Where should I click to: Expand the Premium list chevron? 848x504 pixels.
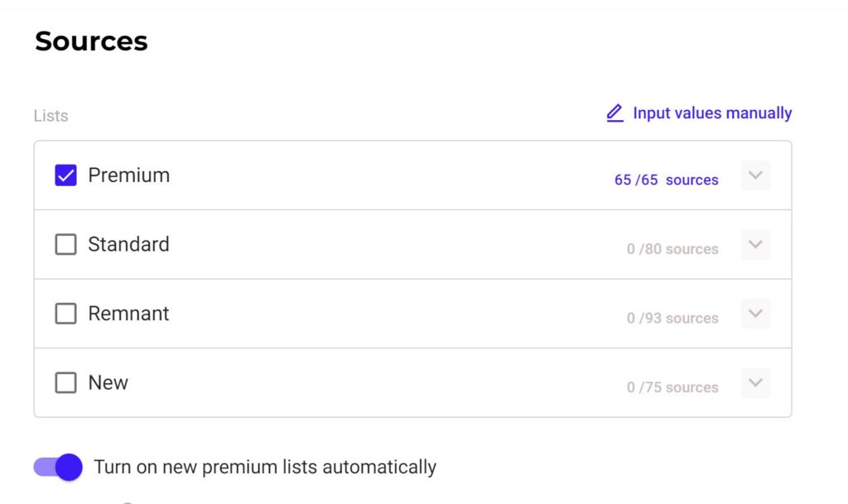(x=755, y=175)
